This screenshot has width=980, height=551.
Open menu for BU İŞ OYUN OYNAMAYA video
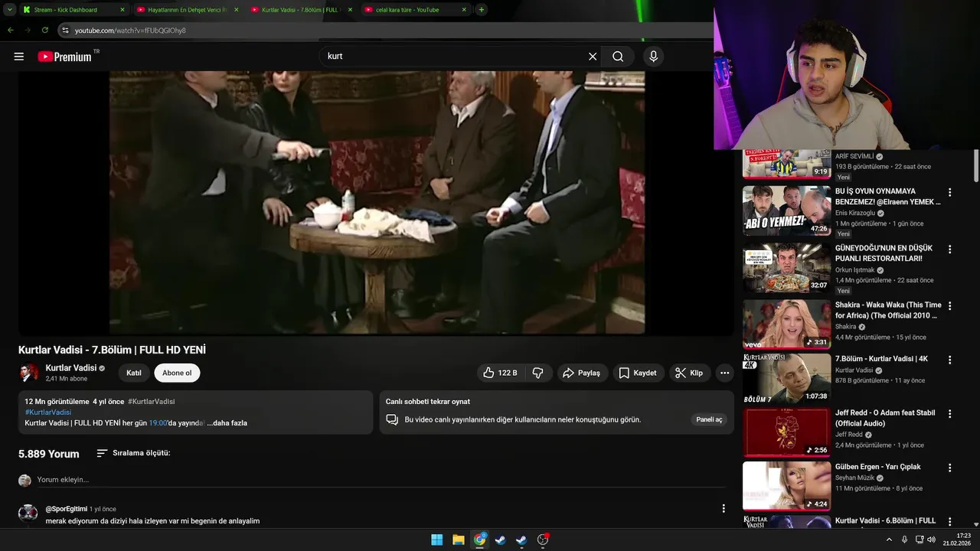point(949,192)
